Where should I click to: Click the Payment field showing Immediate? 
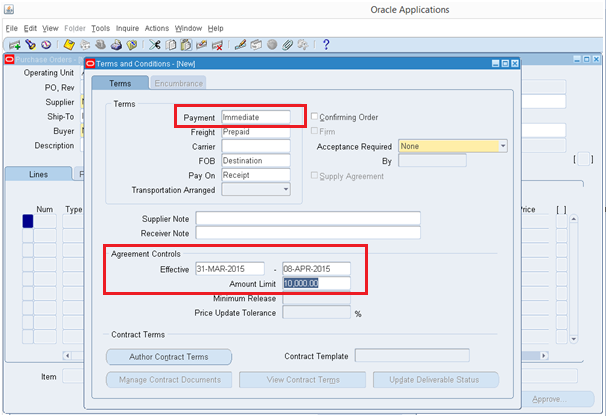coord(256,117)
